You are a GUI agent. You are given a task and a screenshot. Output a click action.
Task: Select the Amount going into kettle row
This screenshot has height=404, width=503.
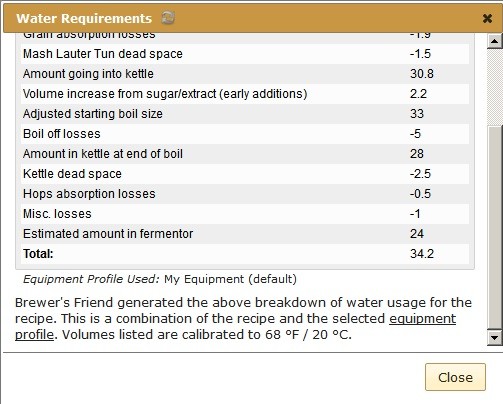click(245, 74)
